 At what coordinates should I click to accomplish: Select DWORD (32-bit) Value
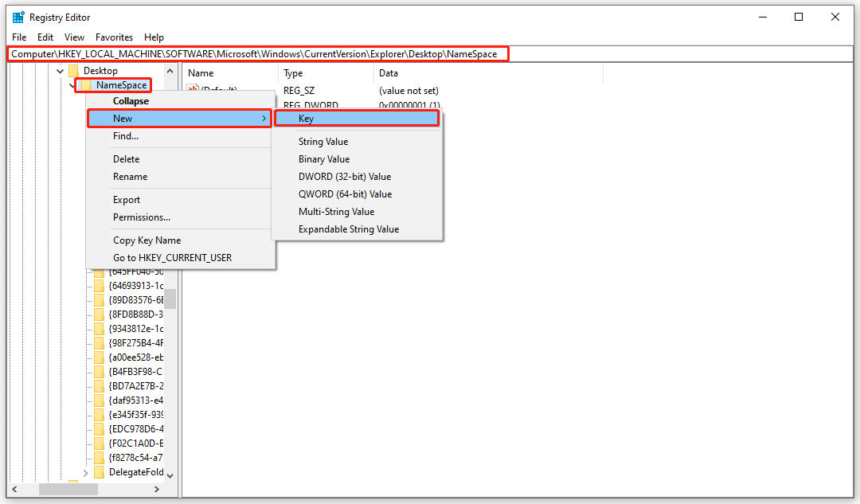click(x=357, y=177)
